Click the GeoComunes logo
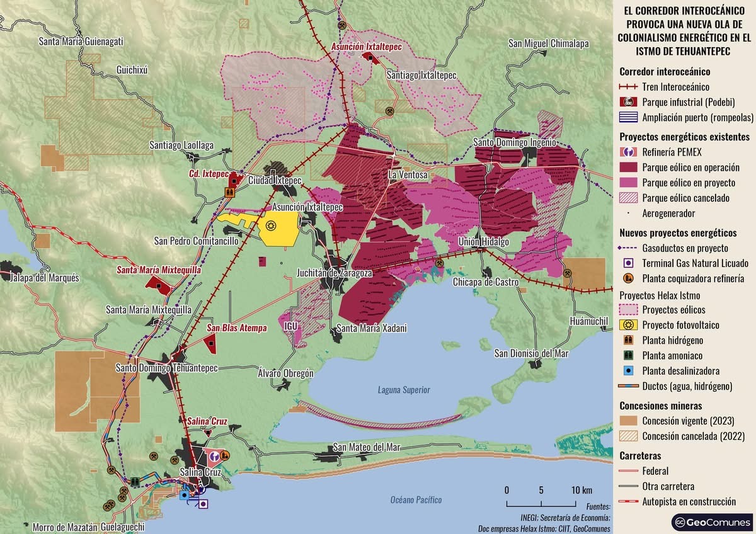756x534 pixels. (712, 522)
